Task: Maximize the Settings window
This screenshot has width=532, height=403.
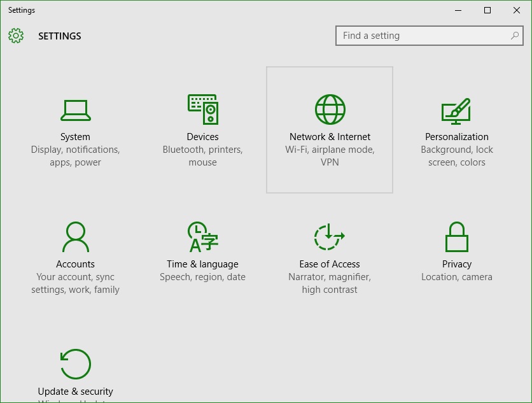Action: point(487,10)
